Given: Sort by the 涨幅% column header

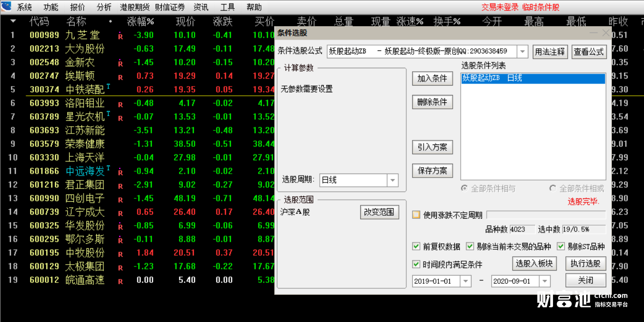Looking at the screenshot, I should tap(141, 21).
